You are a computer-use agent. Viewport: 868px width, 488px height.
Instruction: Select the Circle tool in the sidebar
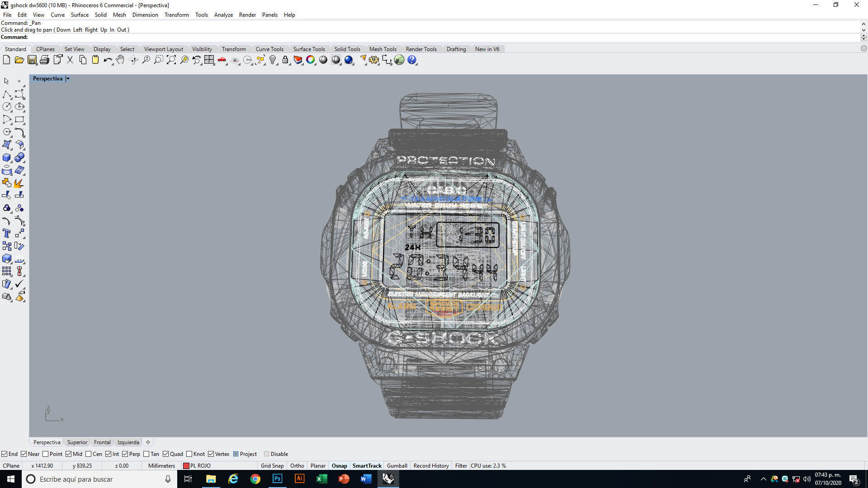click(7, 107)
